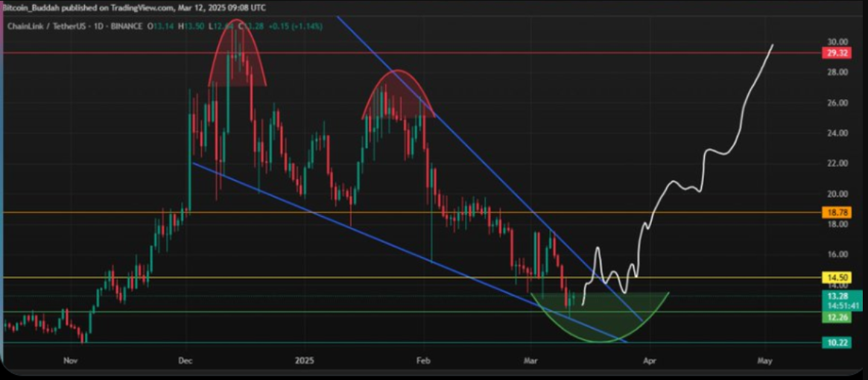Click the ChainLink / TetherUS symbol title
This screenshot has width=868, height=380.
click(48, 26)
